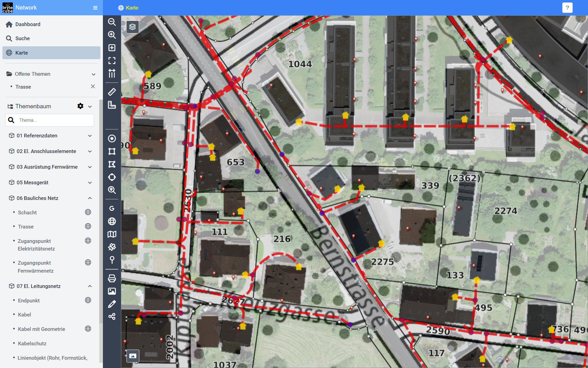Screen dimensions: 588x368
Task: Open Themenbaum settings gear dropdown
Action: (x=81, y=106)
